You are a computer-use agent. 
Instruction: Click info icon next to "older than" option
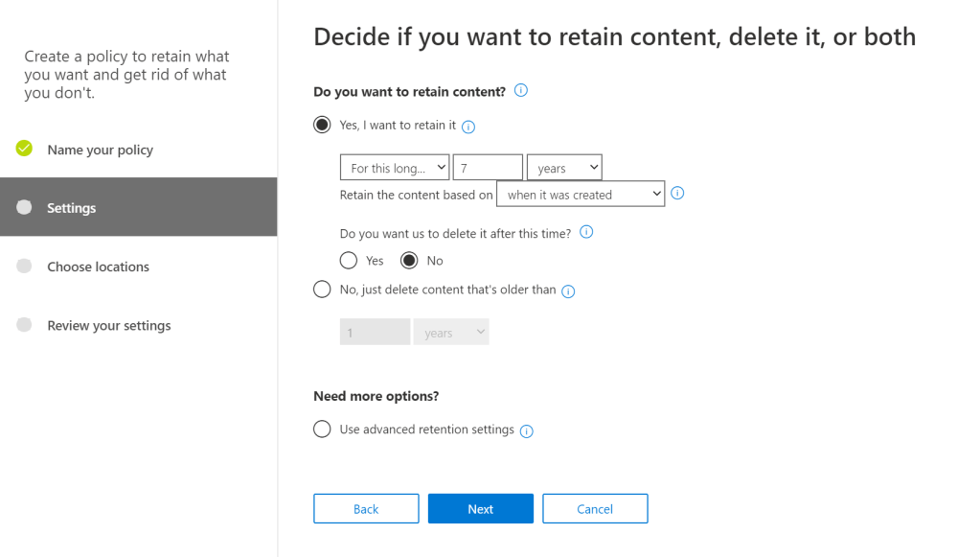(x=568, y=291)
